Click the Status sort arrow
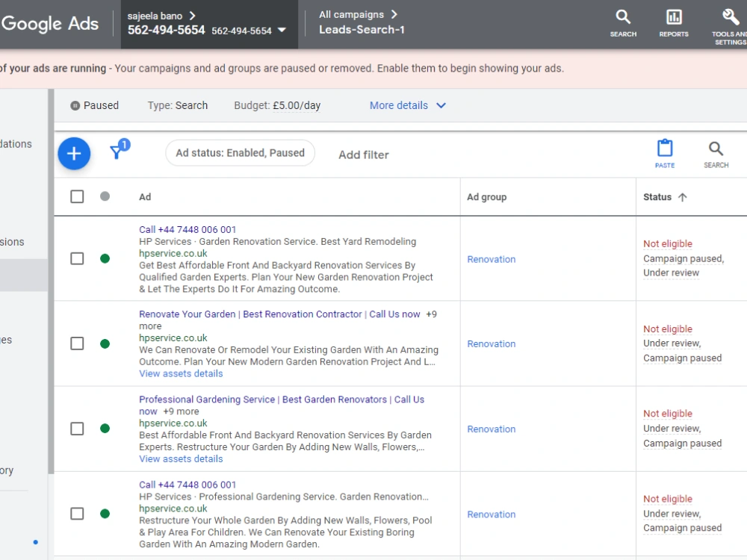The width and height of the screenshot is (747, 560). [x=682, y=197]
